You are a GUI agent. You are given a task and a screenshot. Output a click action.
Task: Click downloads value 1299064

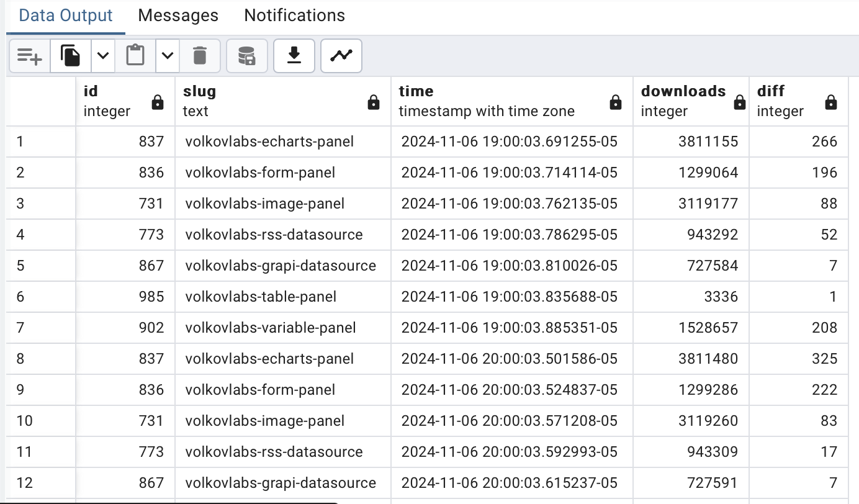tap(691, 173)
